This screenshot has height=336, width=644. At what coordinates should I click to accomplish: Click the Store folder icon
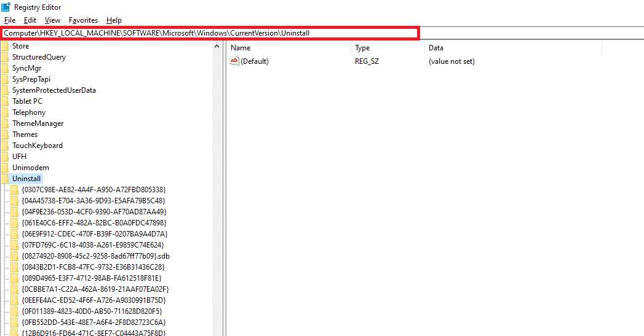[x=5, y=46]
